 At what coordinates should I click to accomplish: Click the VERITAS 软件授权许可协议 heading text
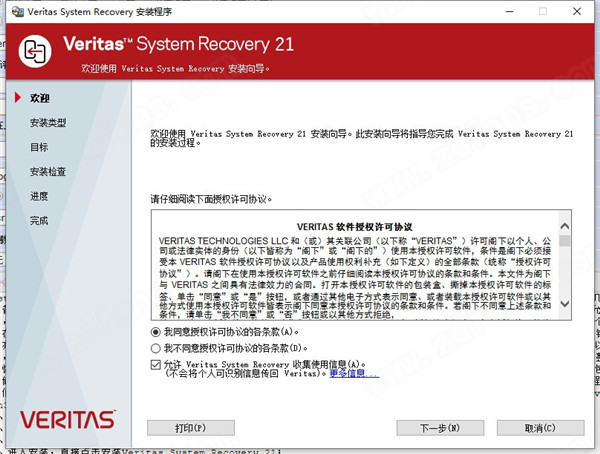354,227
